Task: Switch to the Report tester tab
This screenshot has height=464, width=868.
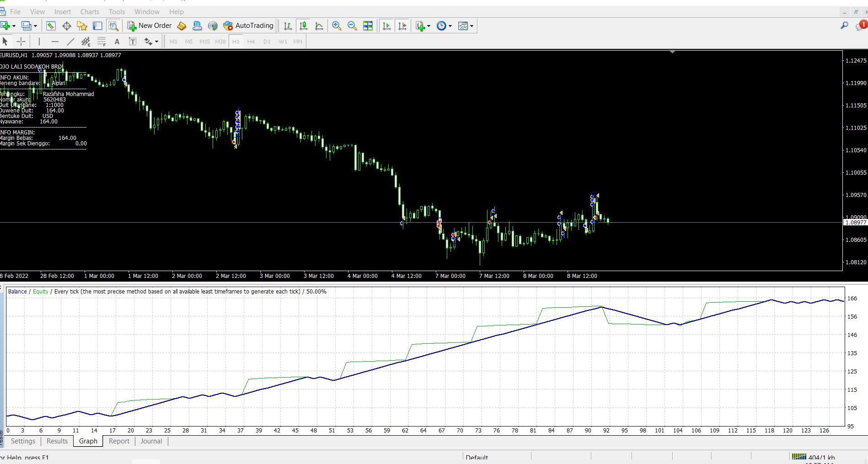Action: click(119, 441)
